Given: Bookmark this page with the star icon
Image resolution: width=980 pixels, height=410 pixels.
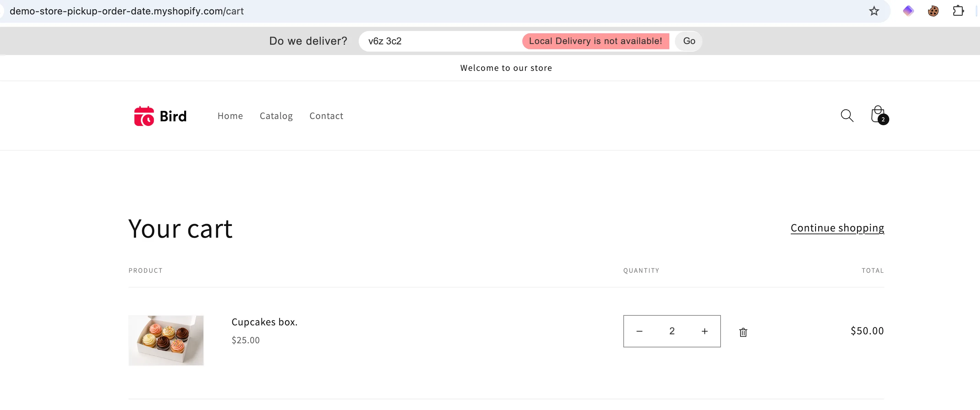Looking at the screenshot, I should click(874, 11).
